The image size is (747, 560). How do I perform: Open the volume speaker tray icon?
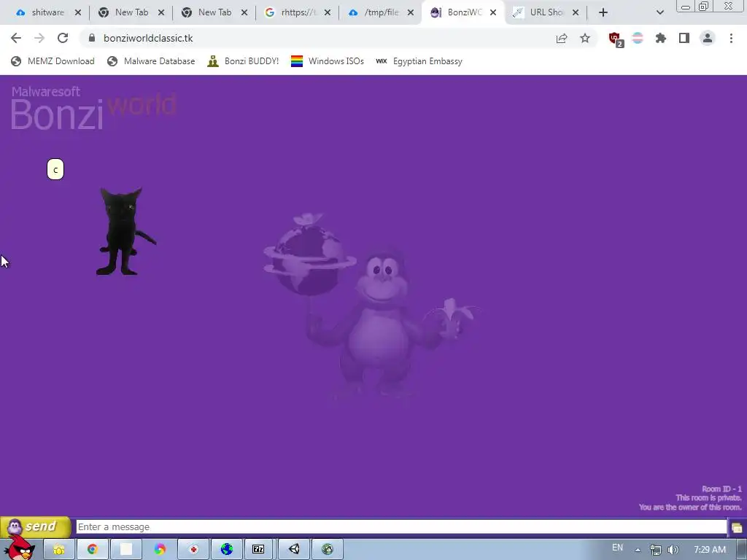click(673, 550)
